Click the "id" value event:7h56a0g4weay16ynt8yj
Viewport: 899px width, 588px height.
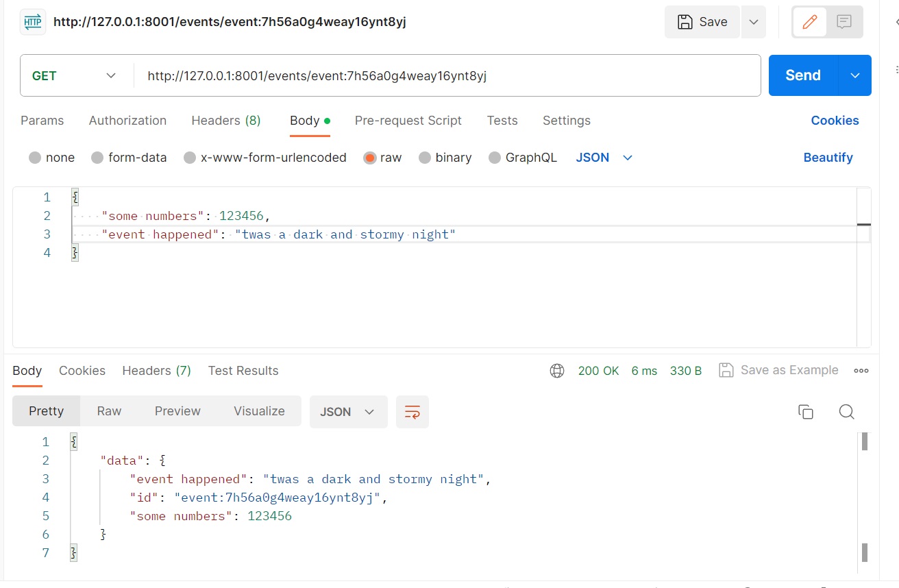click(x=277, y=498)
